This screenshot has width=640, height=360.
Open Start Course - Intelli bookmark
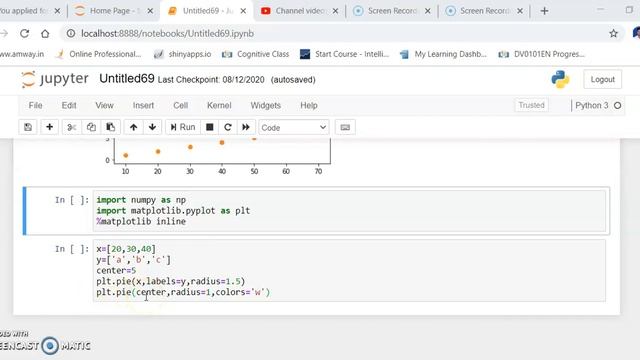pyautogui.click(x=344, y=54)
